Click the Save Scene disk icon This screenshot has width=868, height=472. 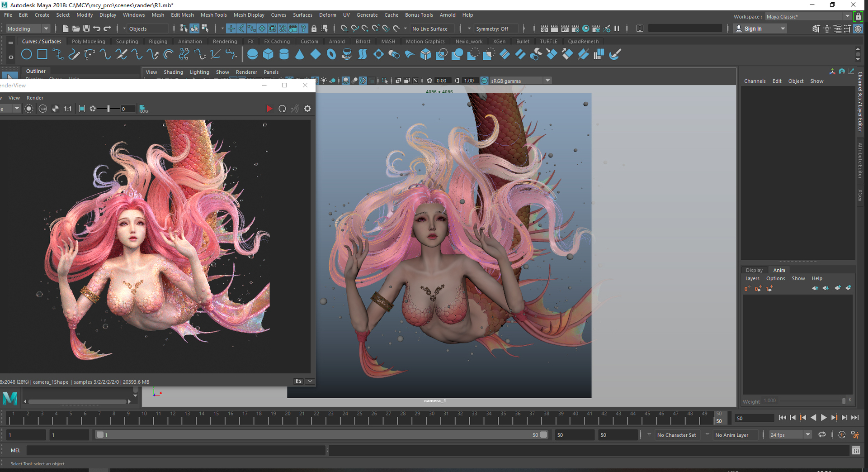click(x=86, y=29)
